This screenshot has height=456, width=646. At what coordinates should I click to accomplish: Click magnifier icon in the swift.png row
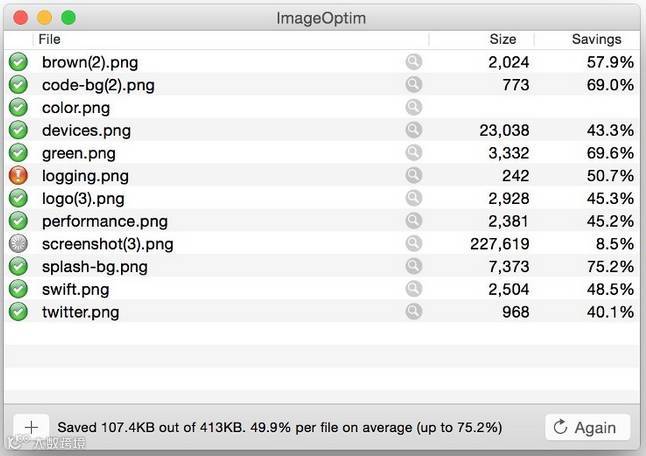point(413,289)
